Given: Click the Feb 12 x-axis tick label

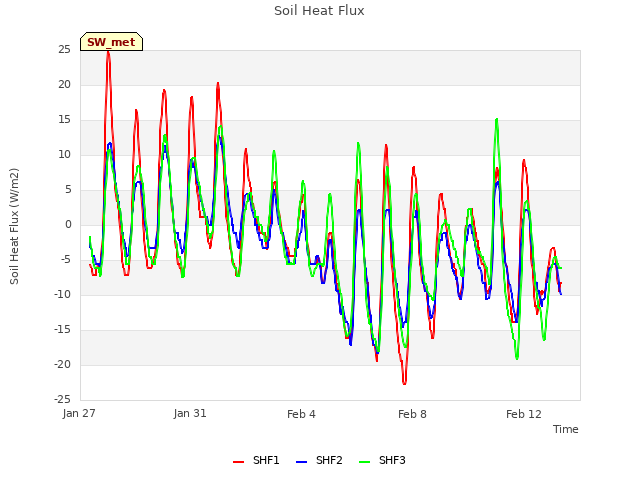Looking at the screenshot, I should (x=524, y=414).
